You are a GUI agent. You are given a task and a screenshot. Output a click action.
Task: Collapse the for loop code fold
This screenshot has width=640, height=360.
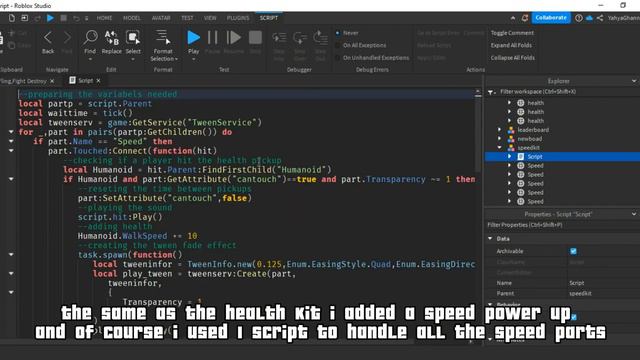pyautogui.click(x=11, y=132)
